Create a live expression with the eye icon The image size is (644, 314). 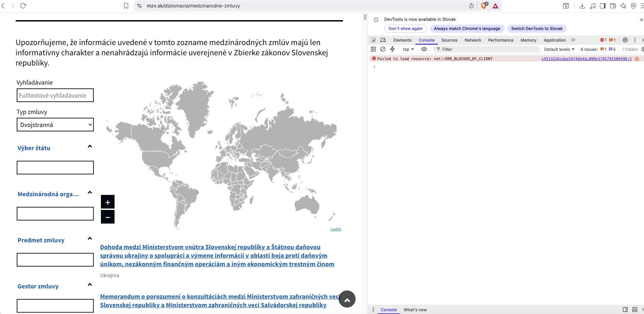(x=424, y=49)
